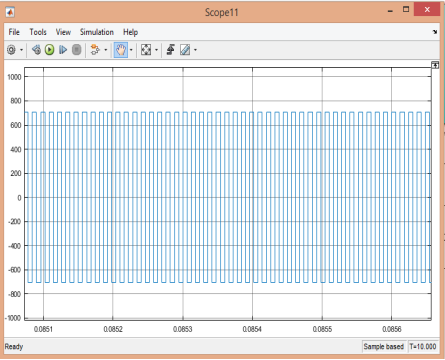Toggle the Pan hand tool
Image resolution: width=445 pixels, height=360 pixels.
click(x=120, y=50)
